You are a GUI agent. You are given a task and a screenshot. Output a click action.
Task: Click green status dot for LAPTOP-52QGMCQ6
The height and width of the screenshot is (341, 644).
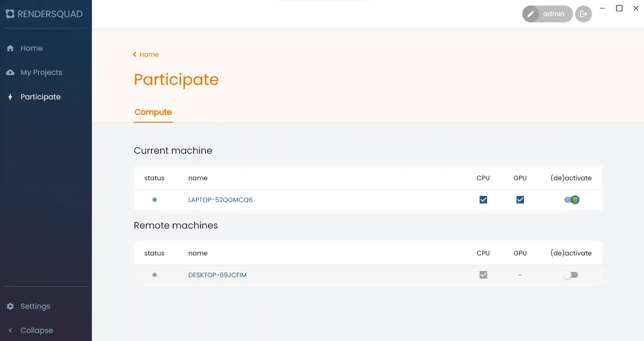[x=154, y=200]
